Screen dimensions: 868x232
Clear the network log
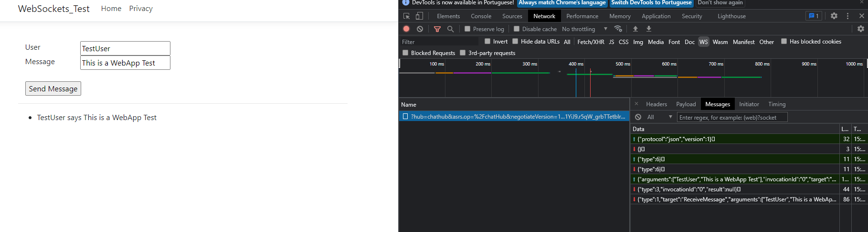(420, 29)
